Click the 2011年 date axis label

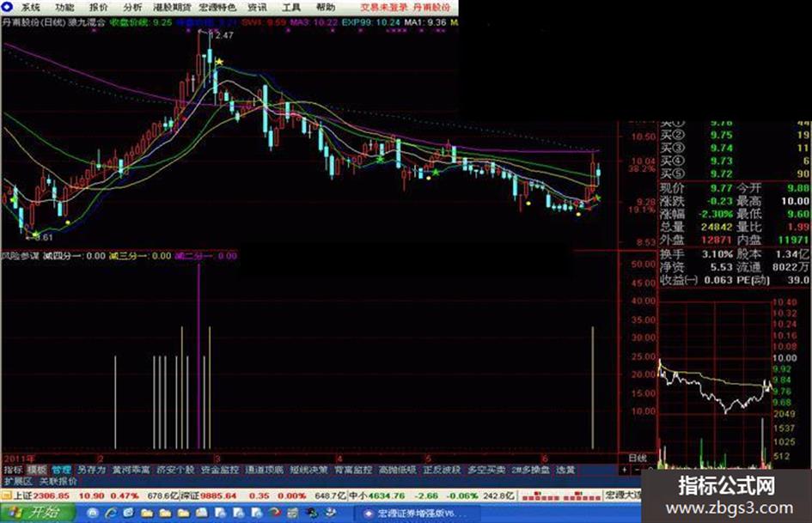[20, 459]
